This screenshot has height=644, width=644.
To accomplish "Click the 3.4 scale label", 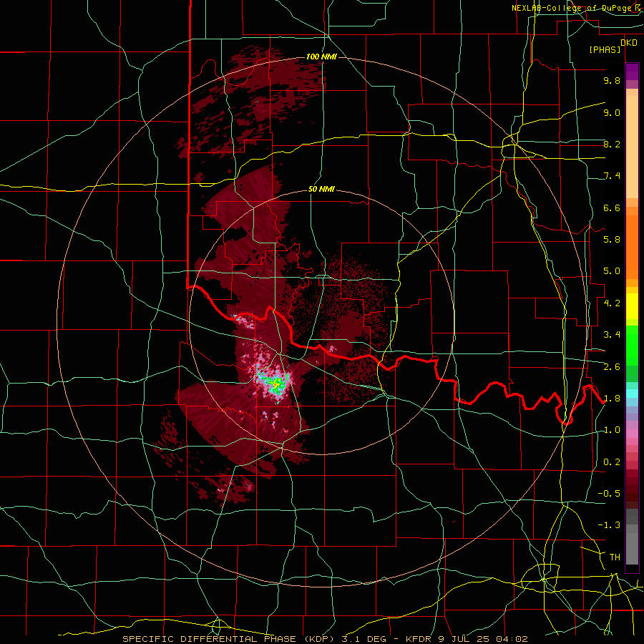I will coord(612,335).
